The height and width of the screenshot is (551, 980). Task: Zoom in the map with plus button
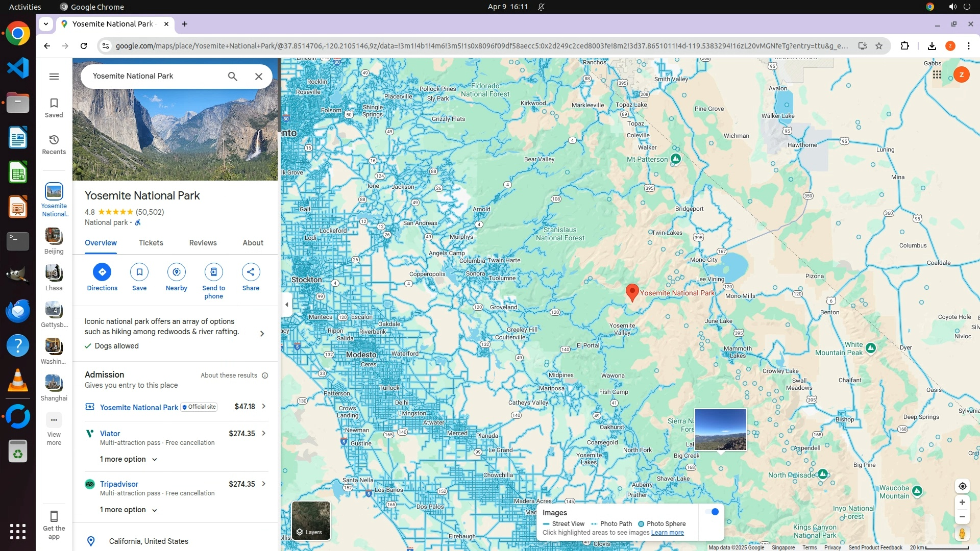coord(962,503)
